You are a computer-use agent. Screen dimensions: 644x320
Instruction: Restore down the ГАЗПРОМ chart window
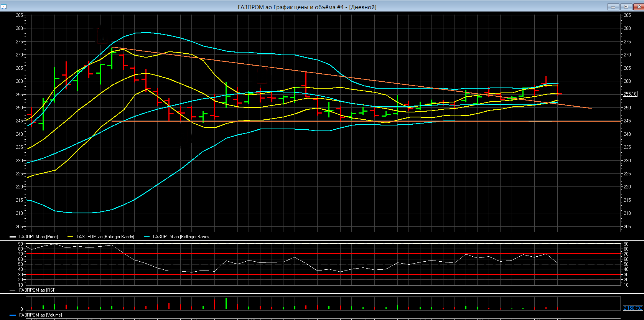click(626, 7)
